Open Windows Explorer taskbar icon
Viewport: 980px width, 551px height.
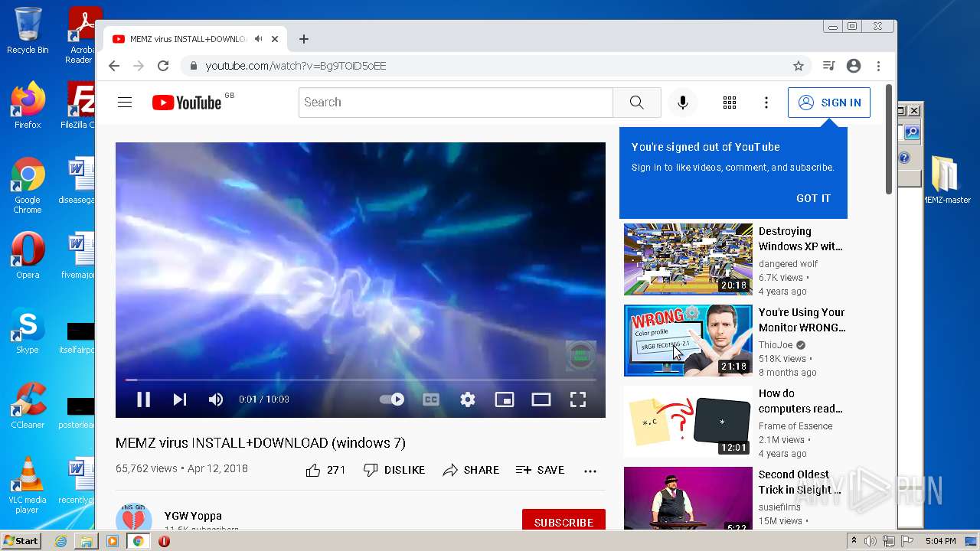87,541
